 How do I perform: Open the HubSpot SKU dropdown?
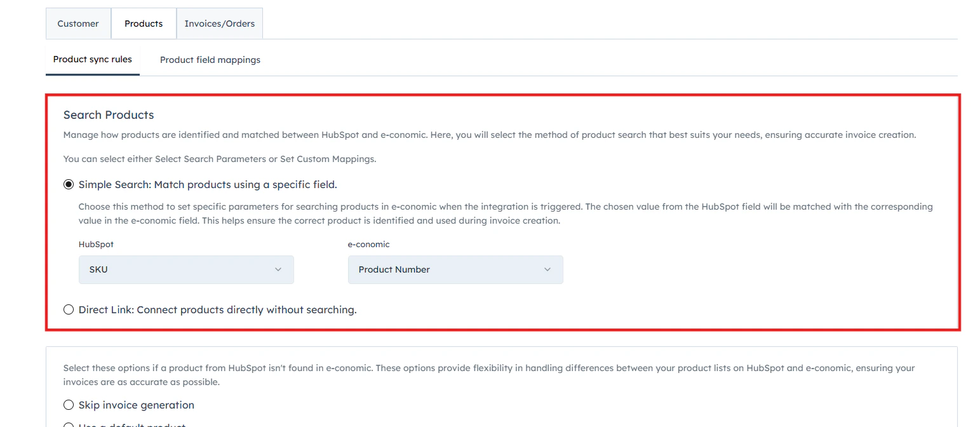pos(186,269)
